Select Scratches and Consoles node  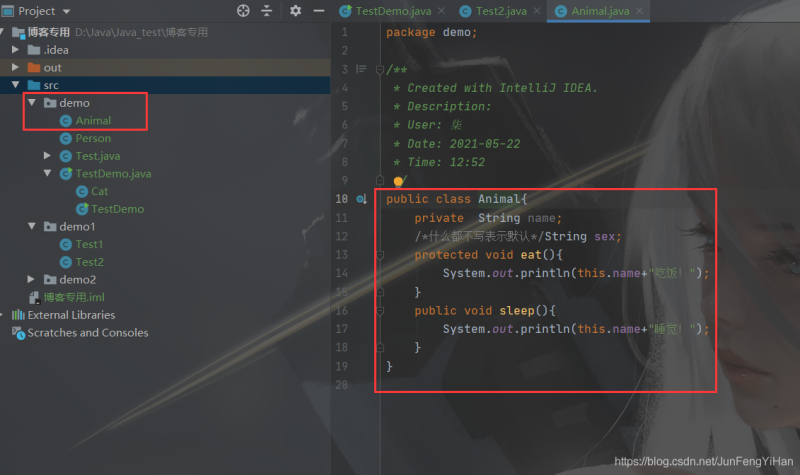tap(87, 333)
